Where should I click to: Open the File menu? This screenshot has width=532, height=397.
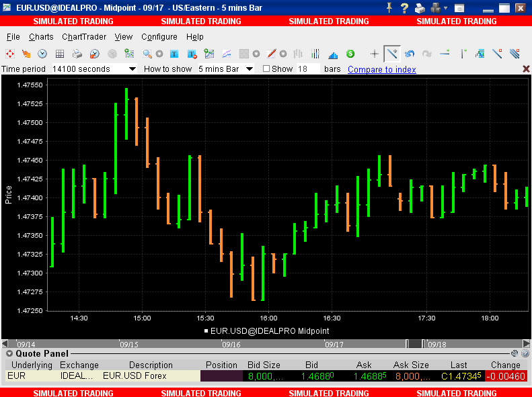(13, 36)
